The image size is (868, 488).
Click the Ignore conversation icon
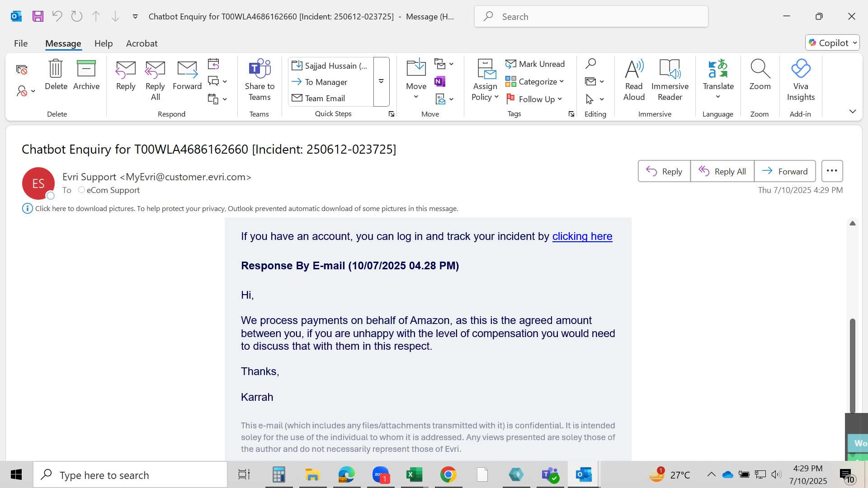pyautogui.click(x=22, y=70)
